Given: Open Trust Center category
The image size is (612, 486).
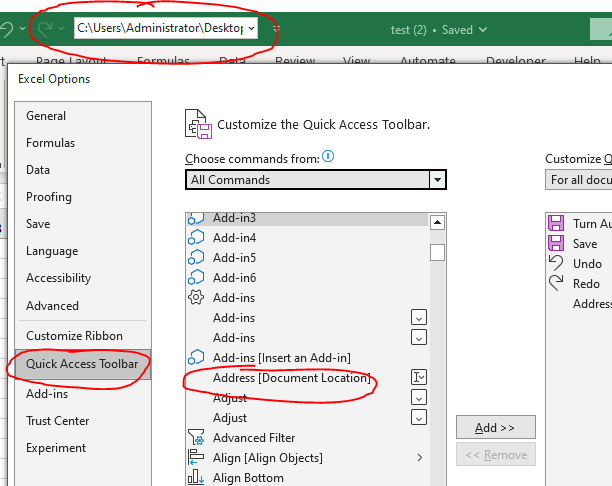Looking at the screenshot, I should click(x=57, y=421).
